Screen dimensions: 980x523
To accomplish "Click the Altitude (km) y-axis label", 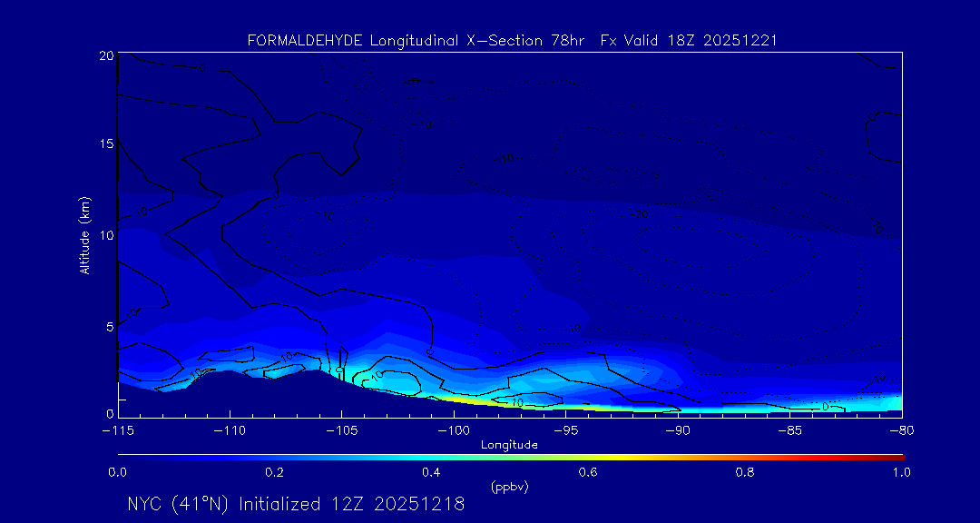I will 85,235.
